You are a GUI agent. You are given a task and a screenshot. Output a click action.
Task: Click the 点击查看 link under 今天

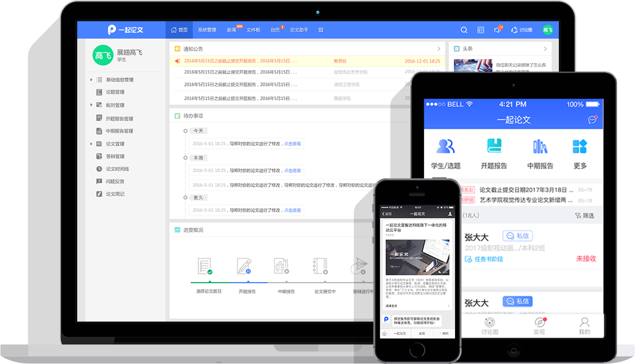point(292,144)
